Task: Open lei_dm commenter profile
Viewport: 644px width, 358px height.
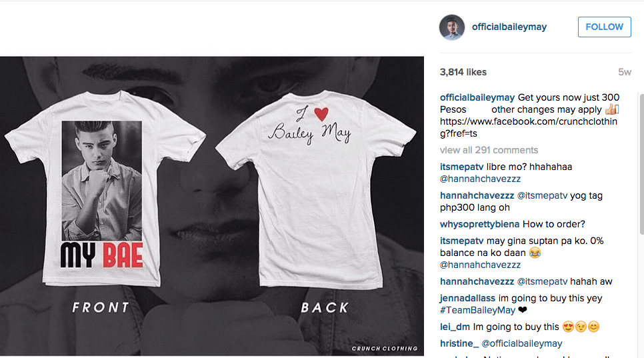Action: [x=455, y=327]
